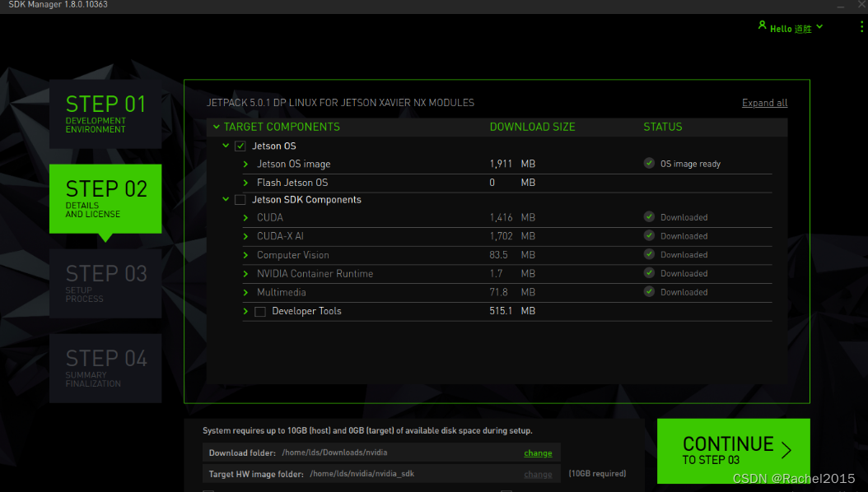
Task: Click the disk space requirement message
Action: (x=367, y=430)
